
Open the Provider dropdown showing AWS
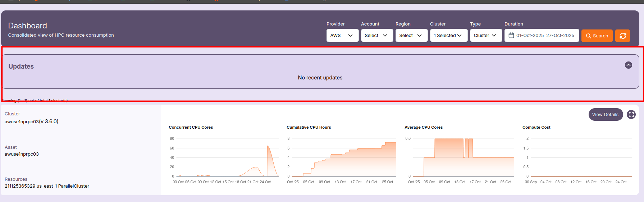(342, 35)
